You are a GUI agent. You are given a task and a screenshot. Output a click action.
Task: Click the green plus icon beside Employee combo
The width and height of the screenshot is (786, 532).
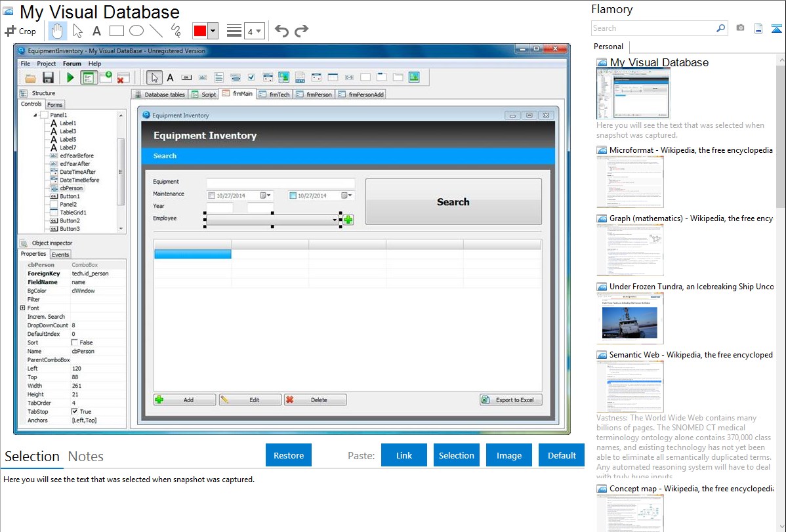point(348,220)
